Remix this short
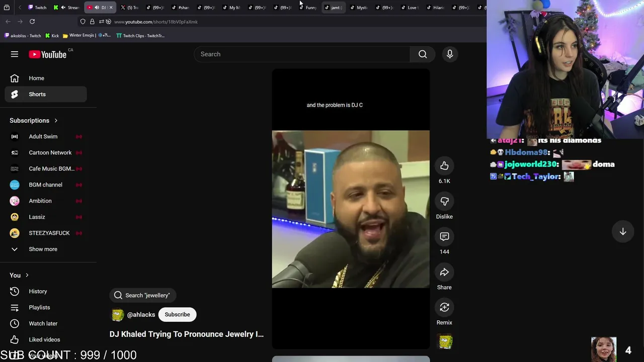This screenshot has height=362, width=644. click(444, 307)
